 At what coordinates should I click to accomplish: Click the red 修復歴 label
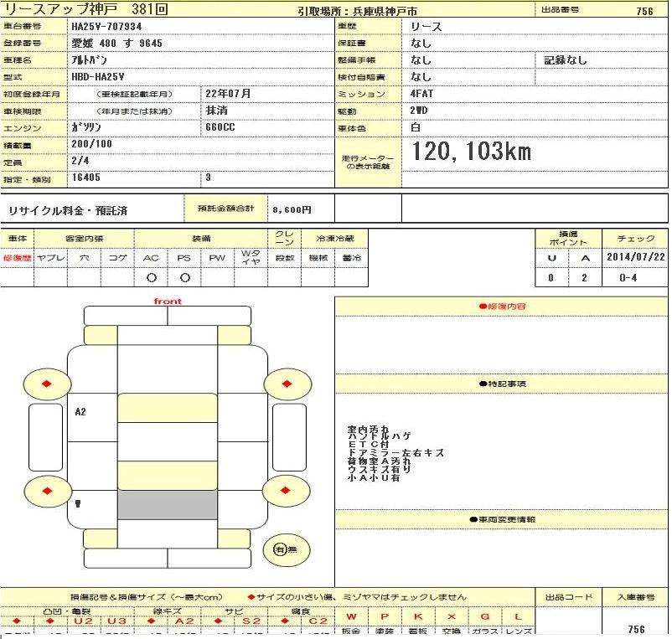17,258
